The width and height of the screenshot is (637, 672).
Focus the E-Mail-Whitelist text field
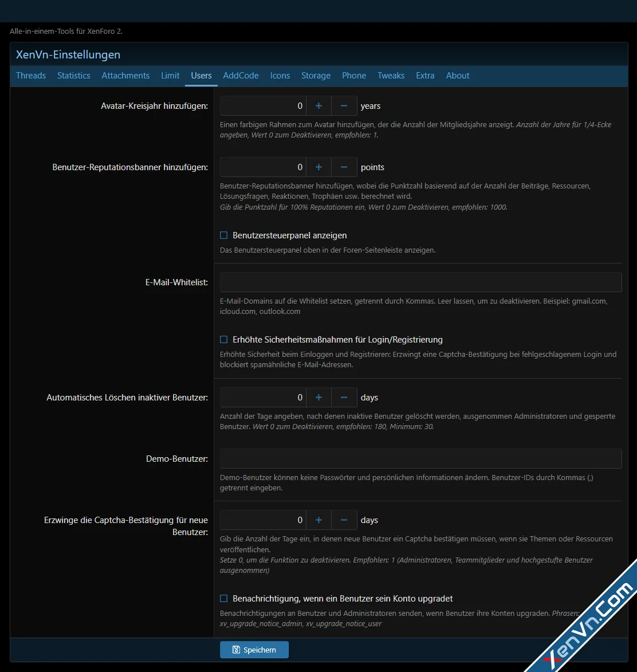point(421,282)
